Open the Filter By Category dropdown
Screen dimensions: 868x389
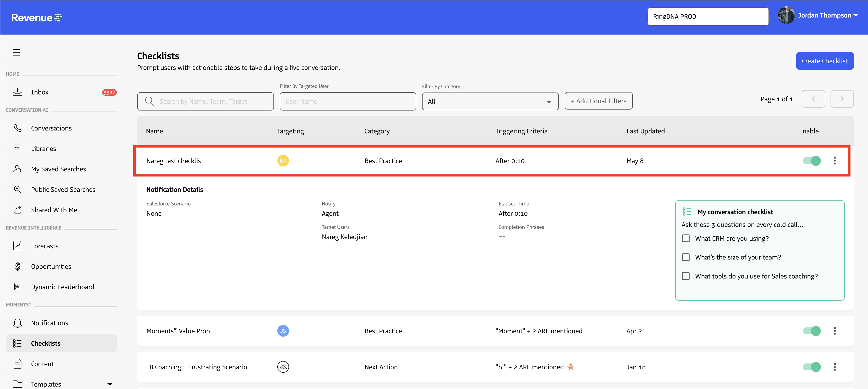coord(490,101)
